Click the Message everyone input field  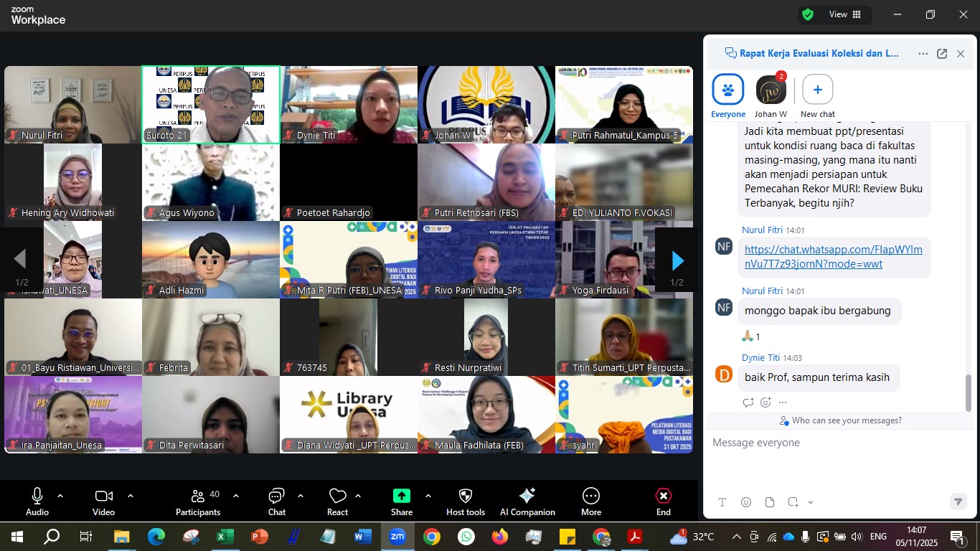[832, 443]
